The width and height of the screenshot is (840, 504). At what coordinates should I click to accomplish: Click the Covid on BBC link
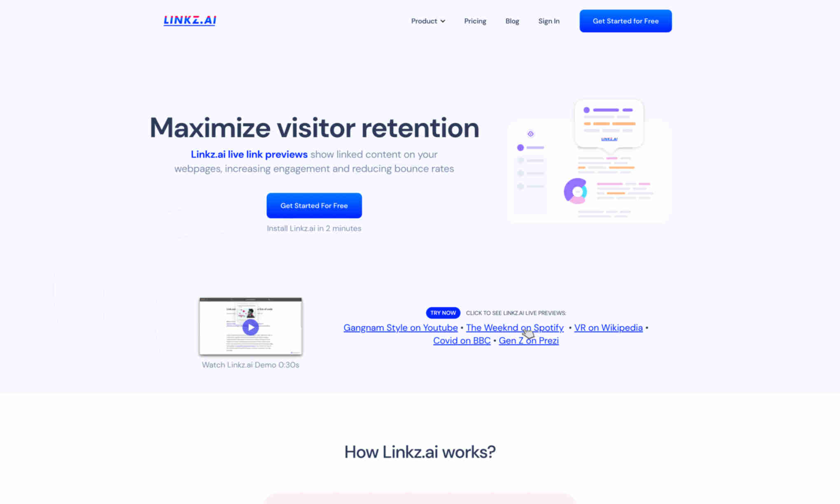pyautogui.click(x=462, y=340)
